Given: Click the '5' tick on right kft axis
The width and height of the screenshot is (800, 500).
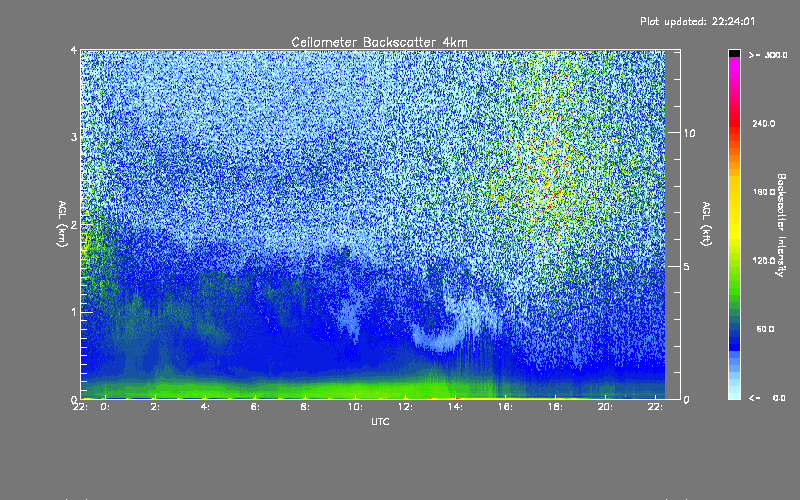Looking at the screenshot, I should [687, 266].
